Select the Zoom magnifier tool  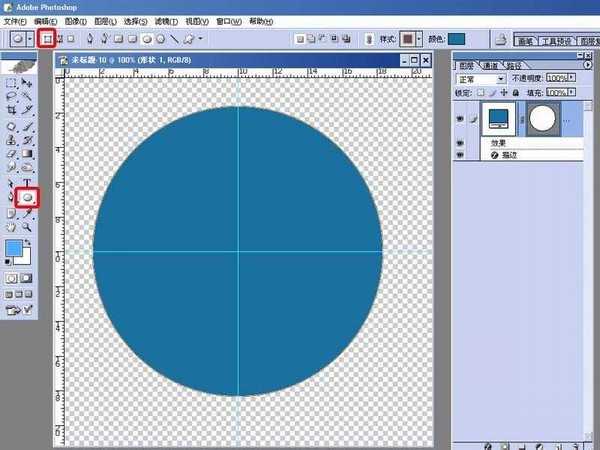tap(28, 227)
